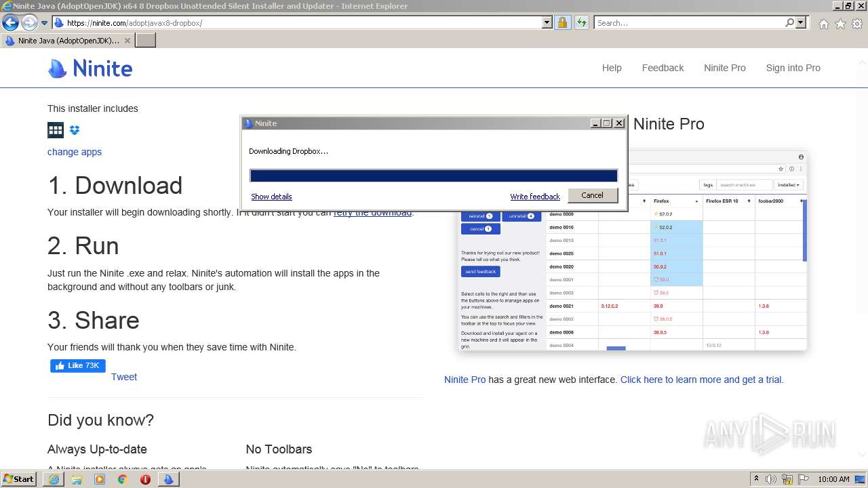Minimize the Ninite installer dialog
Image resolution: width=868 pixels, height=488 pixels.
point(595,123)
